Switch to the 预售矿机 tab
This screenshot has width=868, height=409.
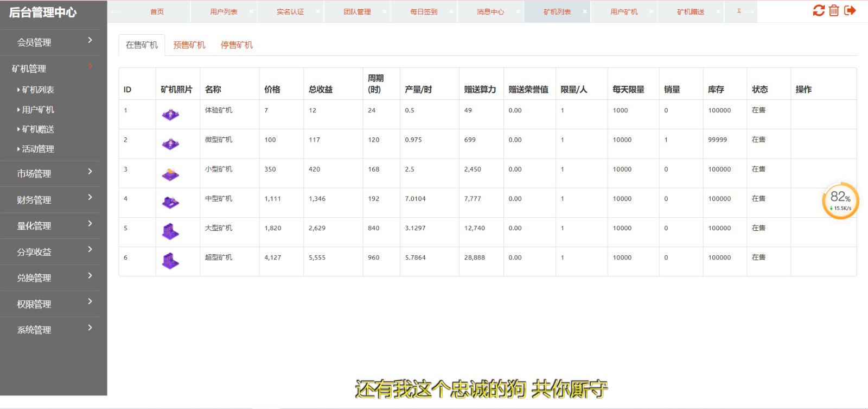coord(189,45)
